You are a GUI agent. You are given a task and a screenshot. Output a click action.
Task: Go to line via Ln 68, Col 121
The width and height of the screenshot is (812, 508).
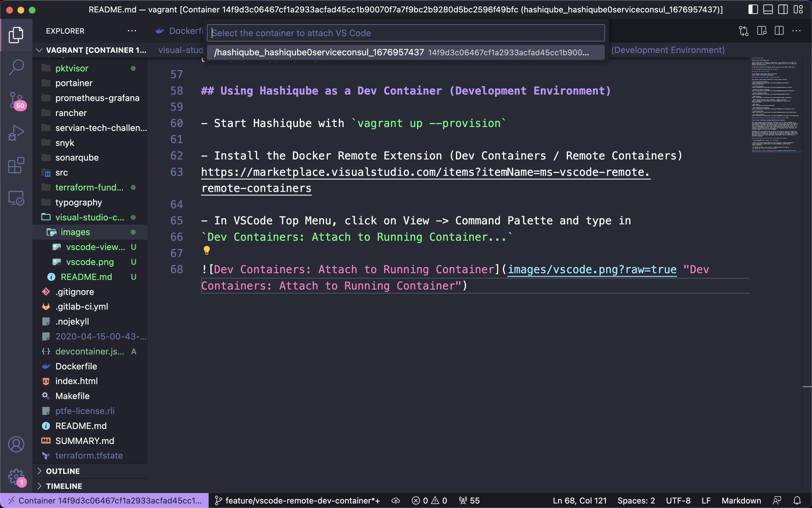click(579, 501)
